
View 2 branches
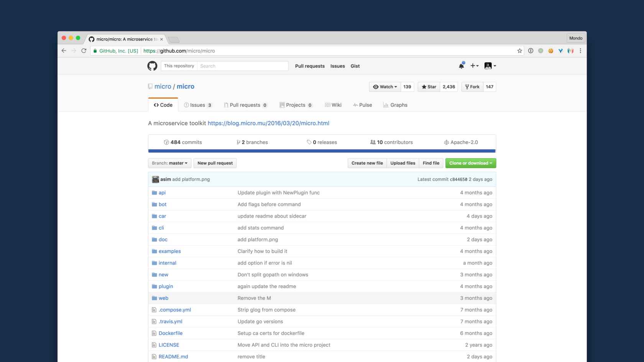[x=252, y=142]
